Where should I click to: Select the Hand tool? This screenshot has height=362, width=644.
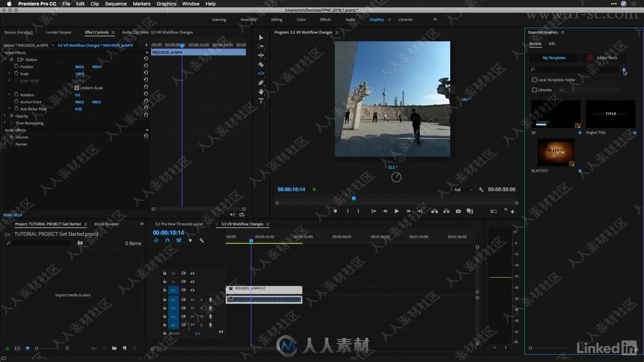pos(261,92)
